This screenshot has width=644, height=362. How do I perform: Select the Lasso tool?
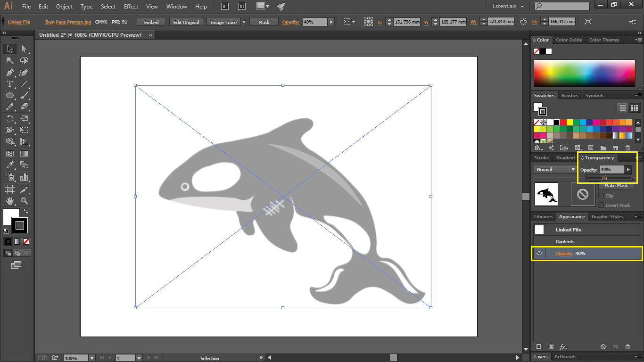click(25, 61)
